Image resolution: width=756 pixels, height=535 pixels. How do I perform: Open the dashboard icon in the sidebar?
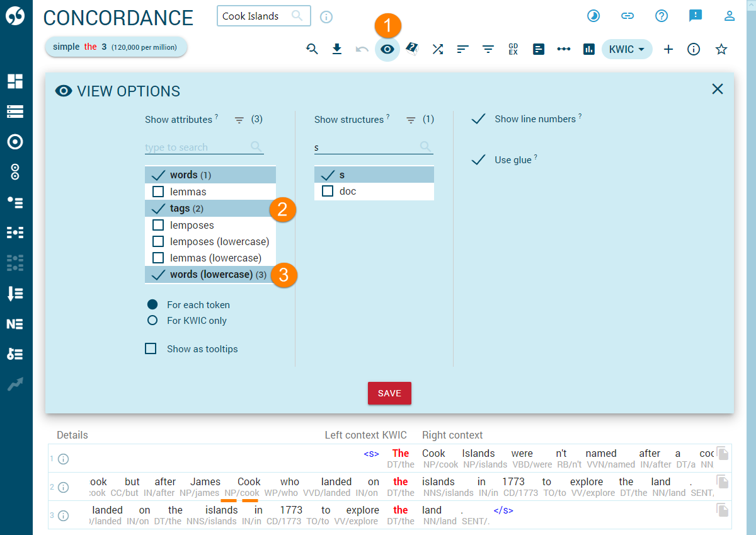[16, 81]
